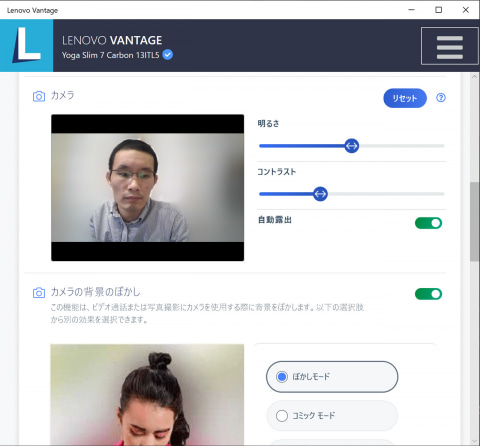Click the camera icon beside カメラ heading
This screenshot has height=446, width=480.
point(39,96)
